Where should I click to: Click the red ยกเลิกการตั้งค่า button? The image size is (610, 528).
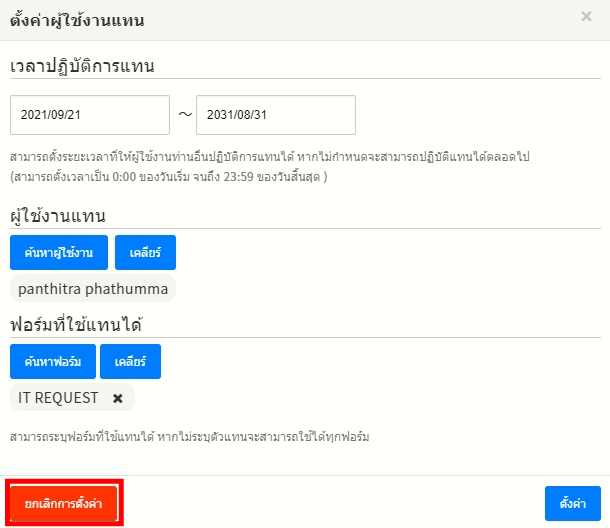[64, 504]
